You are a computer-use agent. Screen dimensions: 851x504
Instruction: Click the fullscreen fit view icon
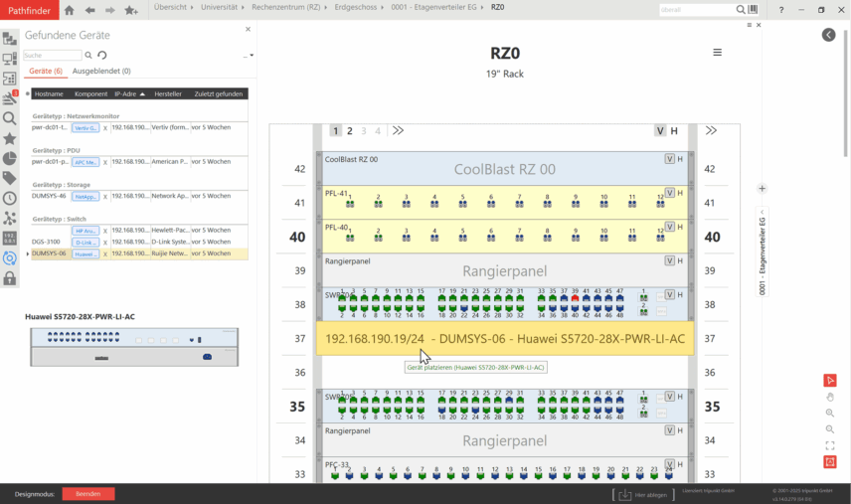(830, 445)
